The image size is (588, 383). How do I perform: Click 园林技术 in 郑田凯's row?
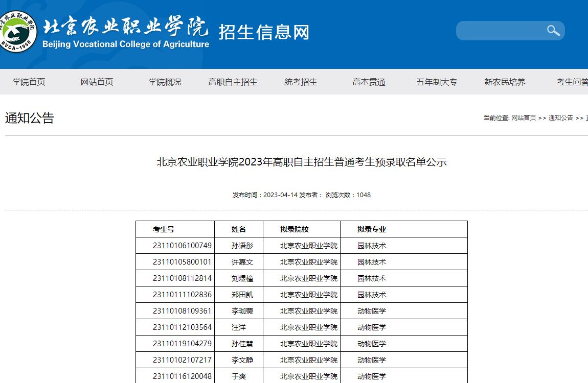coord(372,295)
